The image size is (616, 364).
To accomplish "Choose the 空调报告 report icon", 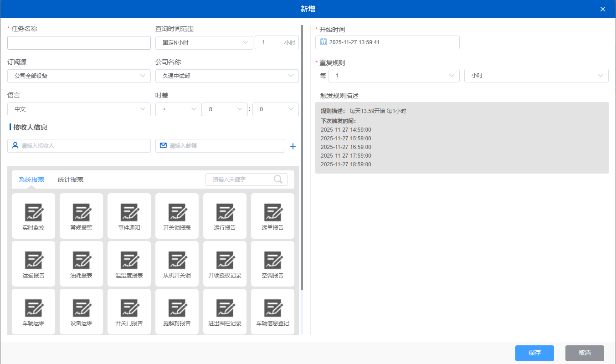I will [272, 261].
